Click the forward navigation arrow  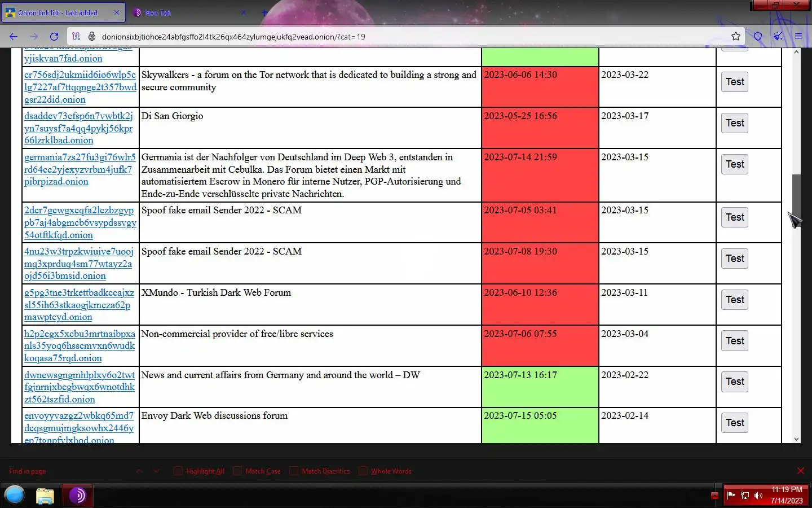[34, 37]
